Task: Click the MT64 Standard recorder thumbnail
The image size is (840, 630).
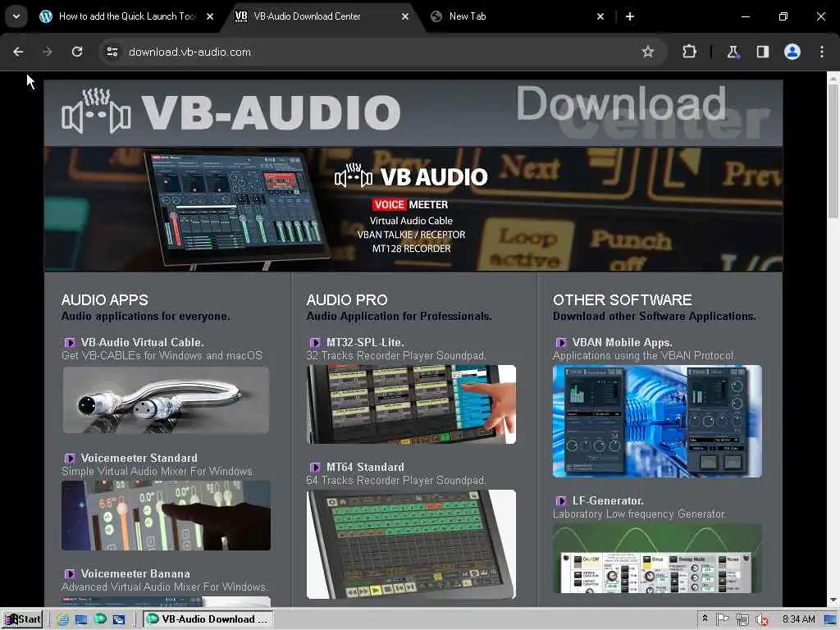Action: pos(412,545)
